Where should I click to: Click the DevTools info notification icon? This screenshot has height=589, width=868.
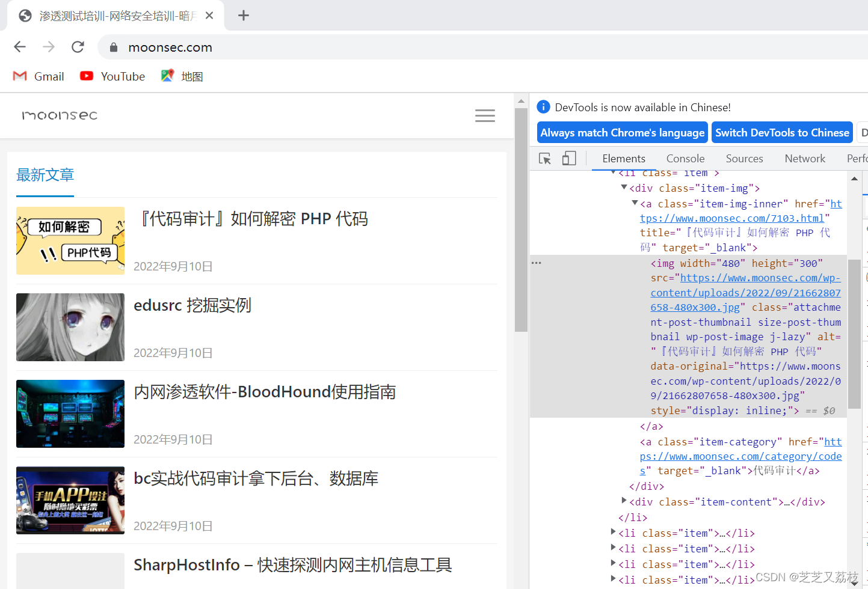pyautogui.click(x=543, y=107)
